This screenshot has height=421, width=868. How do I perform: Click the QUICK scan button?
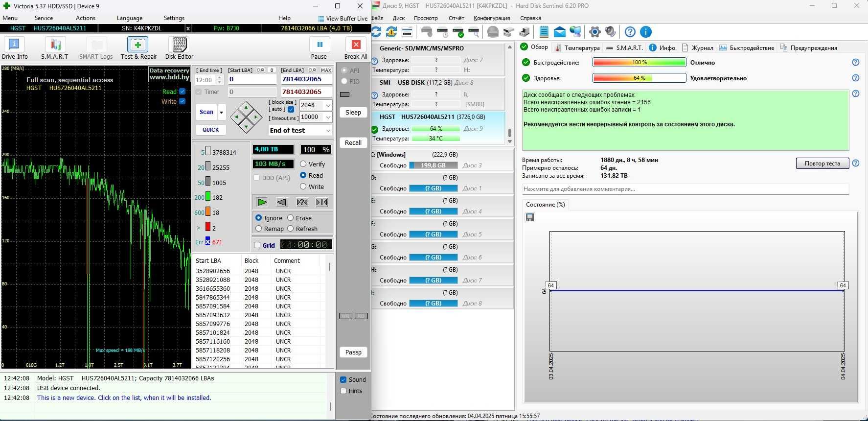point(211,130)
